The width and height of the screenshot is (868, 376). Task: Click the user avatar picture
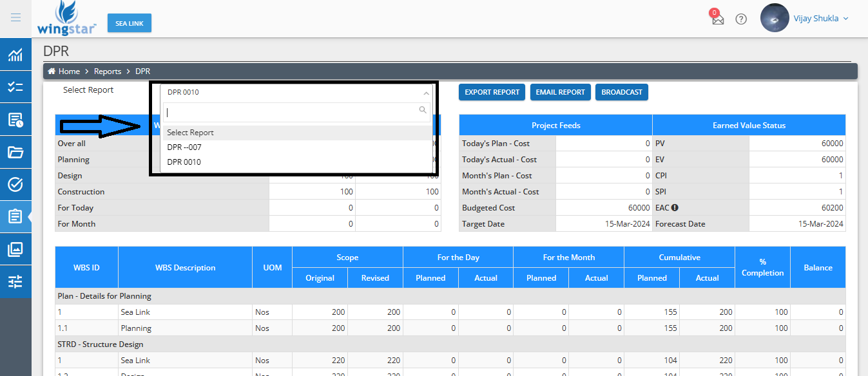pyautogui.click(x=775, y=18)
